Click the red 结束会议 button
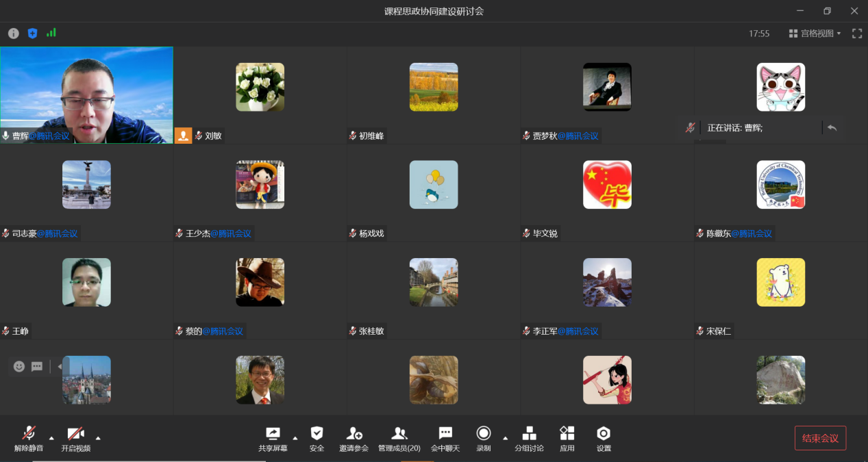868x462 pixels. 821,438
